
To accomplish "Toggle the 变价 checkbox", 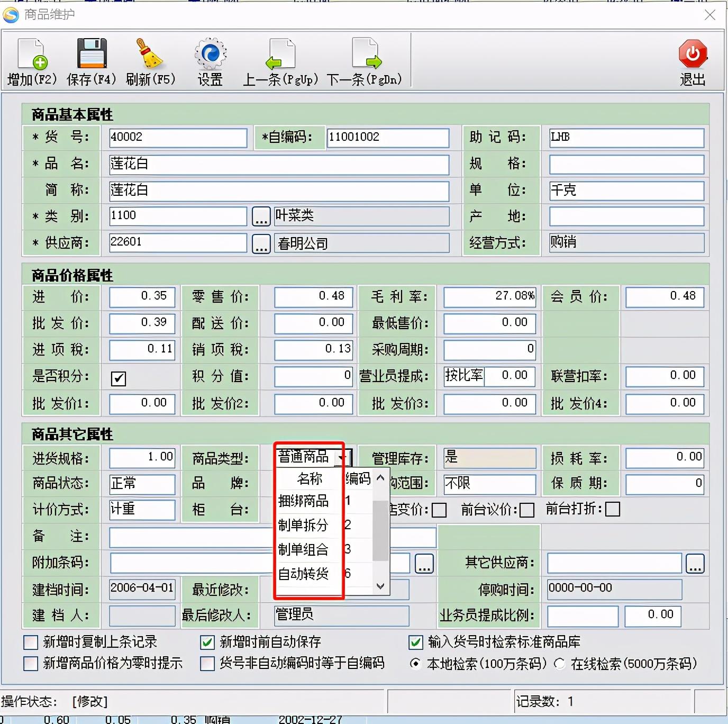I will [x=439, y=510].
